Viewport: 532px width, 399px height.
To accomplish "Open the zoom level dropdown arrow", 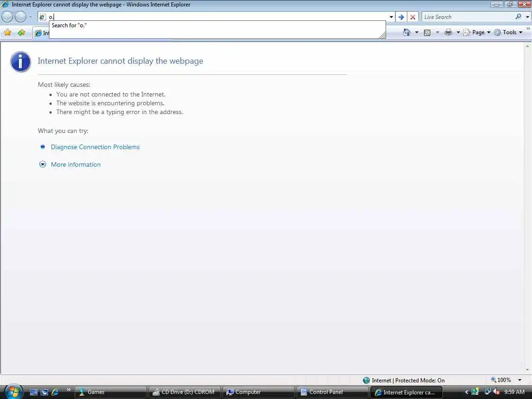I will click(x=520, y=381).
